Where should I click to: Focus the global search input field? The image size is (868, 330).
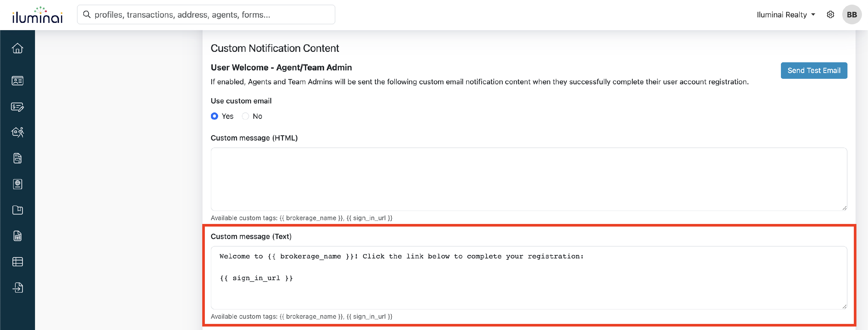(x=206, y=14)
